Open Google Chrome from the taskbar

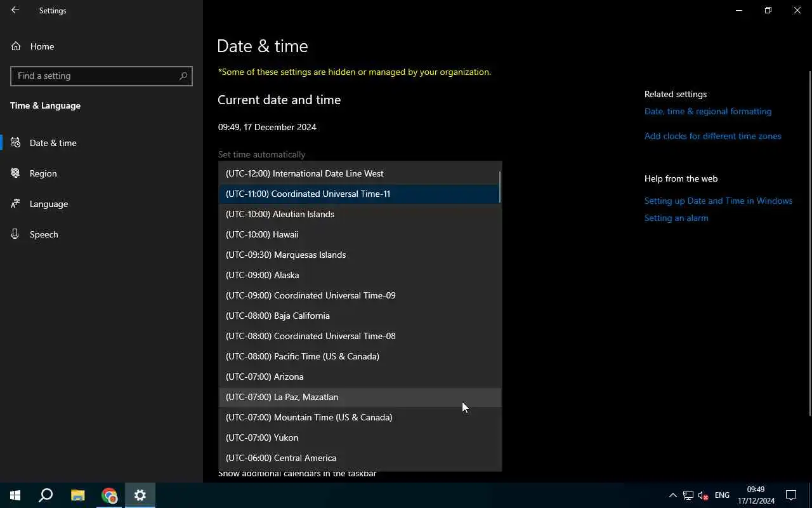tap(110, 495)
